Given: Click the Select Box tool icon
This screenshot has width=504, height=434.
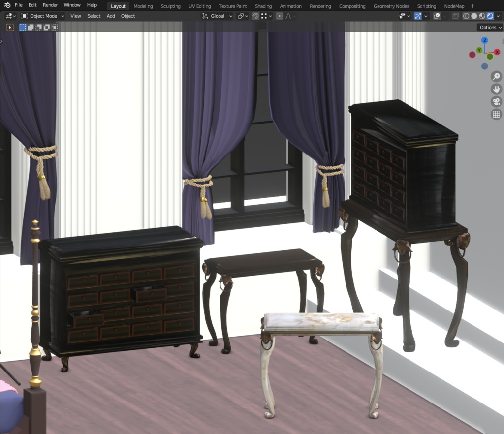Looking at the screenshot, I should (10, 27).
